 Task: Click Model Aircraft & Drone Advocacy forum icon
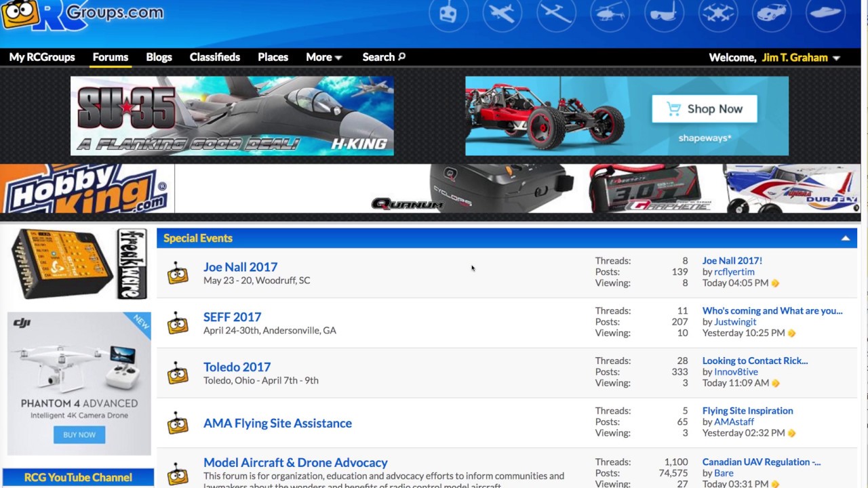tap(178, 474)
